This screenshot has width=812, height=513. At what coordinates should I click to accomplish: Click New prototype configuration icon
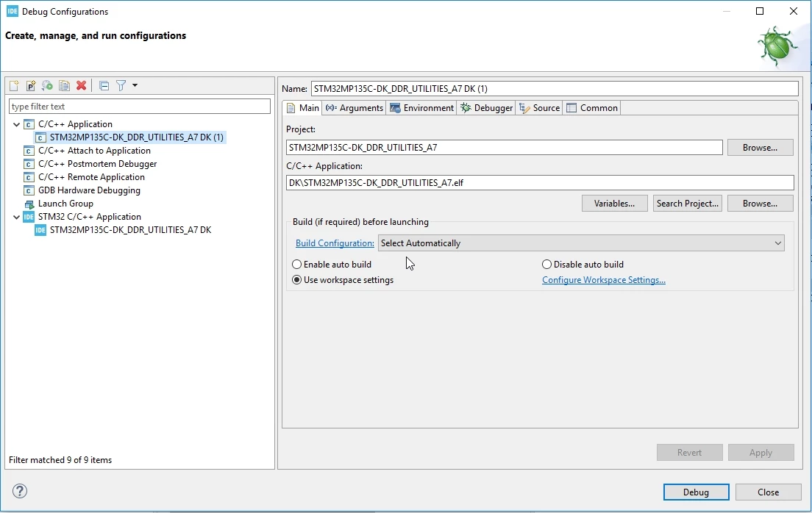click(x=31, y=85)
